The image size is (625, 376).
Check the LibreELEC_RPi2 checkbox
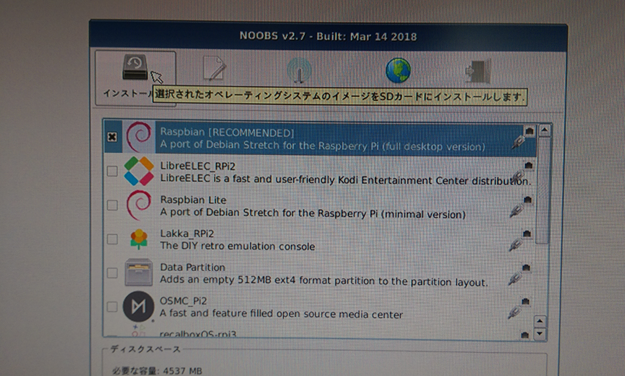click(112, 171)
